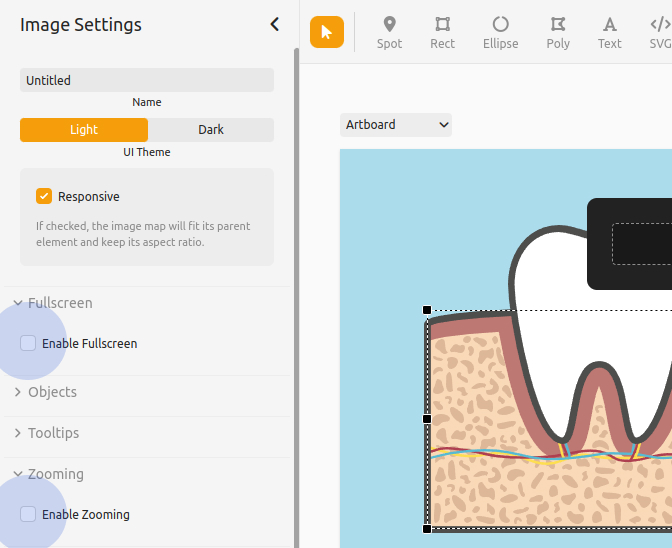
Task: Collapse the Zooming section
Action: [x=48, y=474]
